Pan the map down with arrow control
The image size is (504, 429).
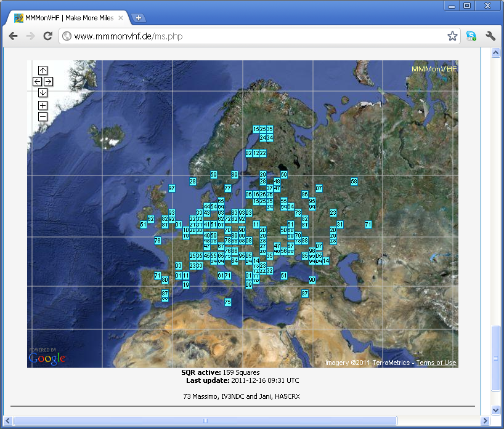coord(43,92)
